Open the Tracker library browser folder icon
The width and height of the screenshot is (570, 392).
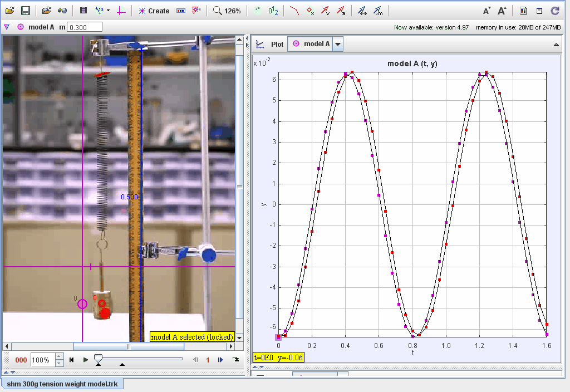(x=46, y=11)
